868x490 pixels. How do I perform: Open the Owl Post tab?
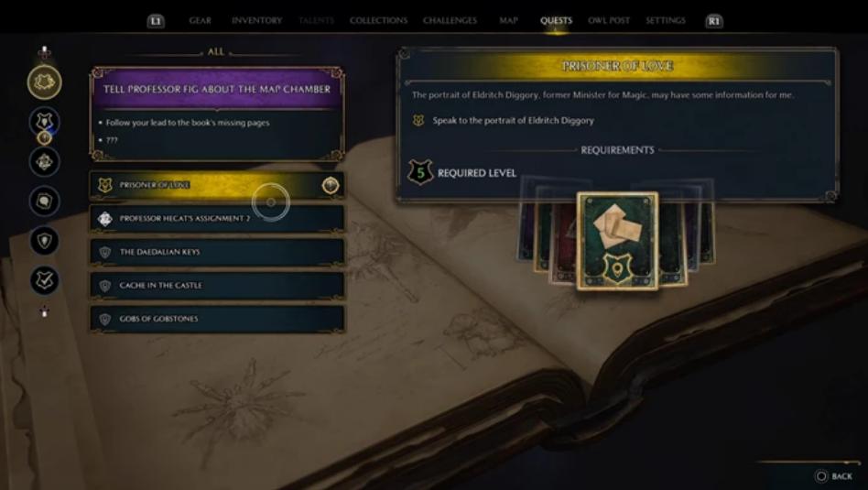pos(608,20)
